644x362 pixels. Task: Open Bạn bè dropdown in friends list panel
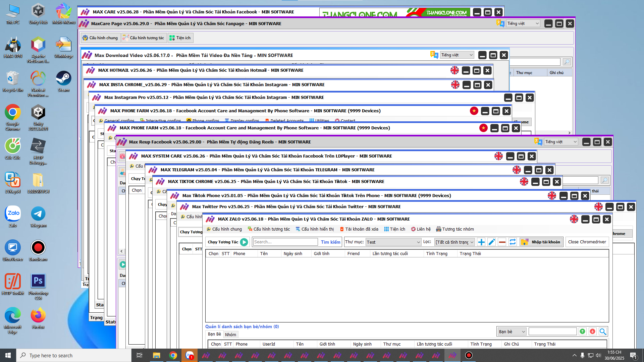click(512, 331)
